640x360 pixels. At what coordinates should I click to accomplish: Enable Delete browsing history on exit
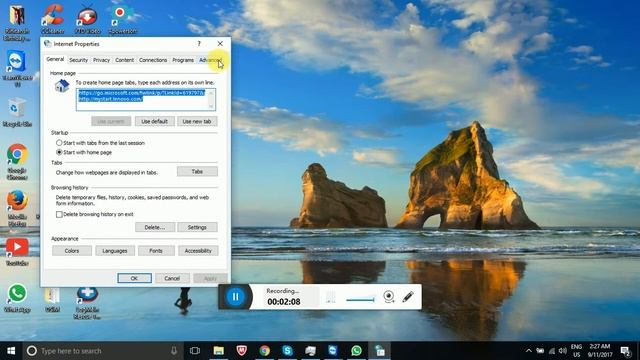pyautogui.click(x=59, y=214)
